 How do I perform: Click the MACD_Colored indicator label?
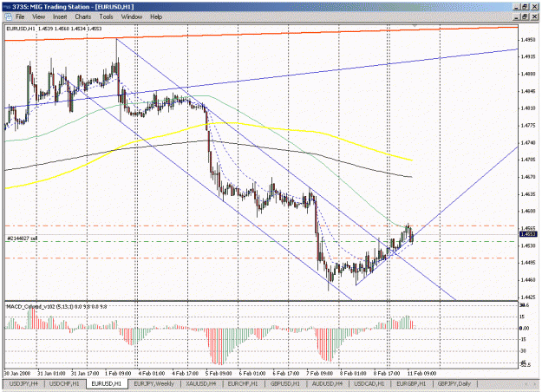tap(56, 307)
